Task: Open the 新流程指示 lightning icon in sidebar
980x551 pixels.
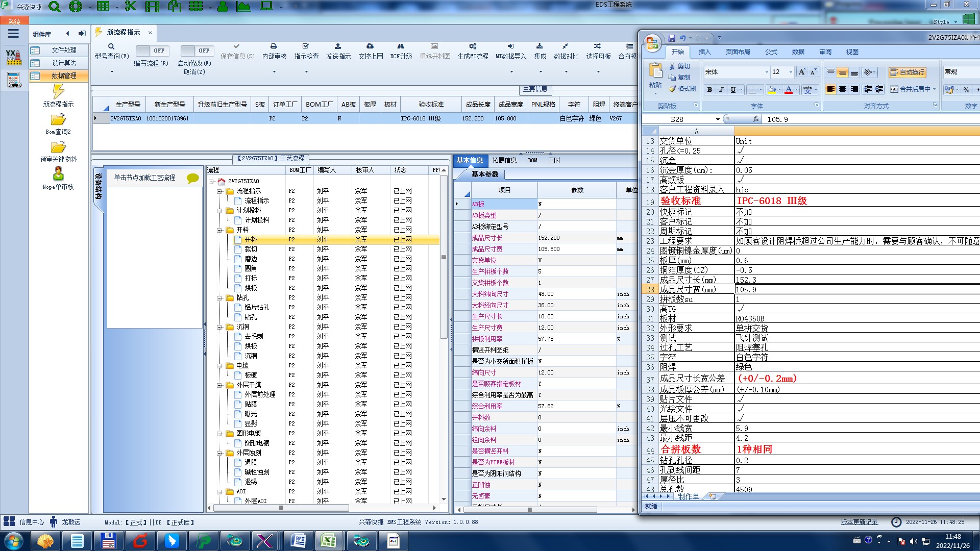Action: 58,92
